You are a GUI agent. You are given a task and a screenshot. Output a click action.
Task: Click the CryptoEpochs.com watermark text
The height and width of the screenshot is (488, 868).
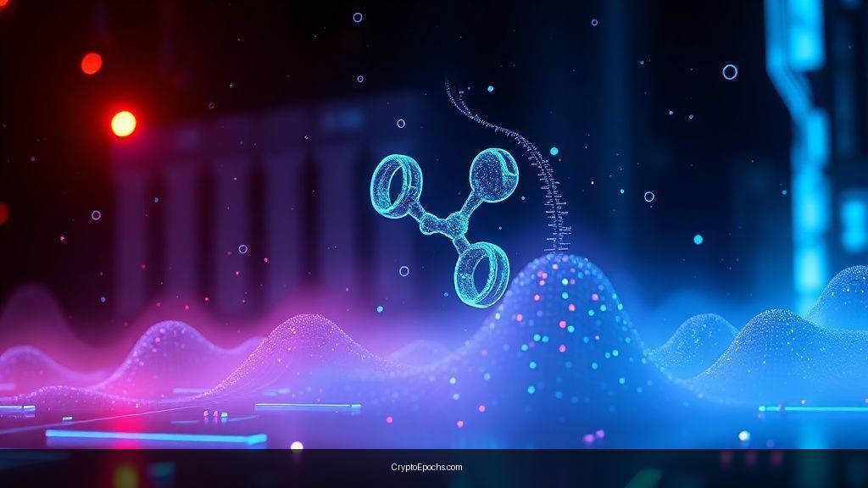coord(426,467)
